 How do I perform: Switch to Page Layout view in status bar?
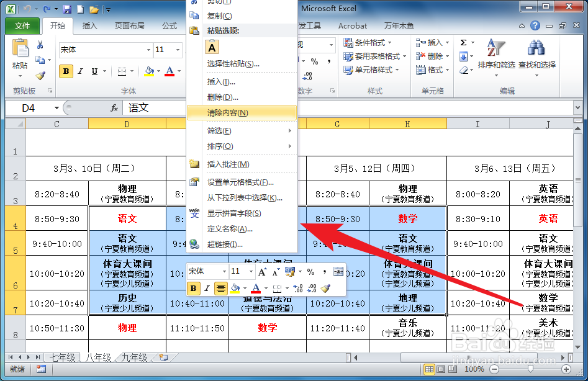441,369
